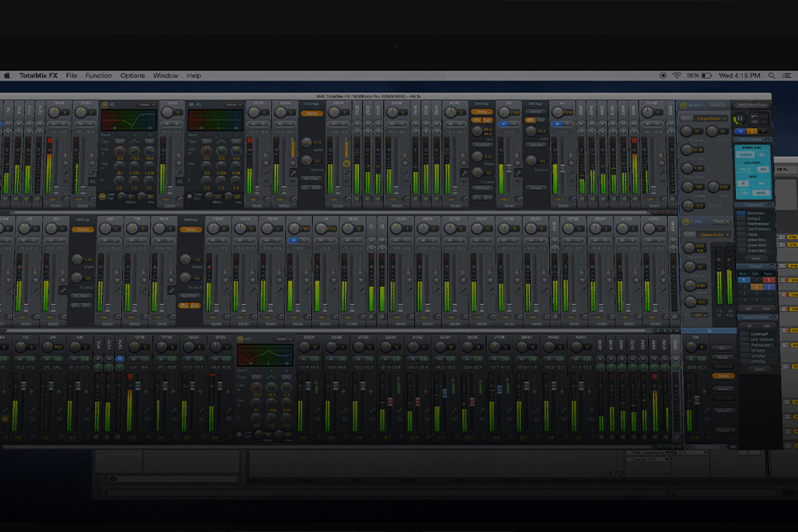Click the Wi-Fi icon in the menu bar
798x532 pixels.
[x=677, y=75]
